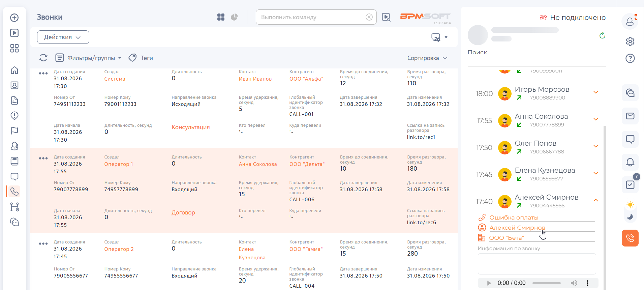The width and height of the screenshot is (644, 290).
Task: Open the Оператор 2 creator link
Action: point(119,249)
